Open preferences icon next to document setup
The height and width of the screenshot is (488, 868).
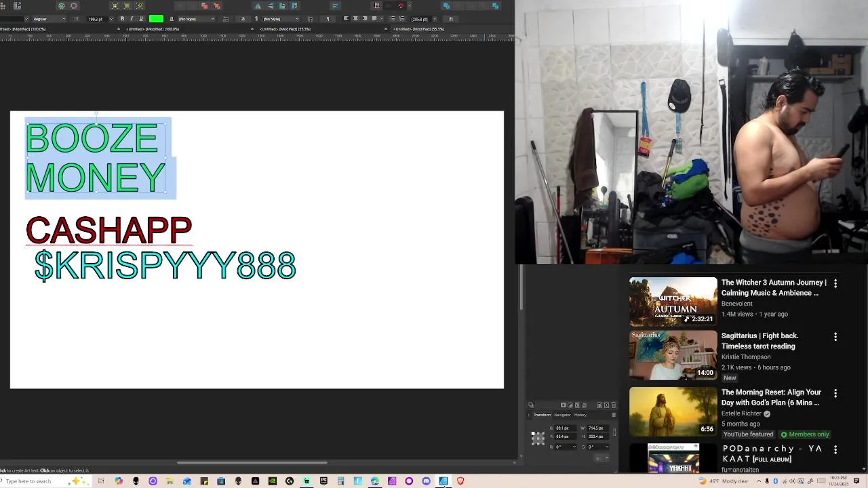click(74, 5)
